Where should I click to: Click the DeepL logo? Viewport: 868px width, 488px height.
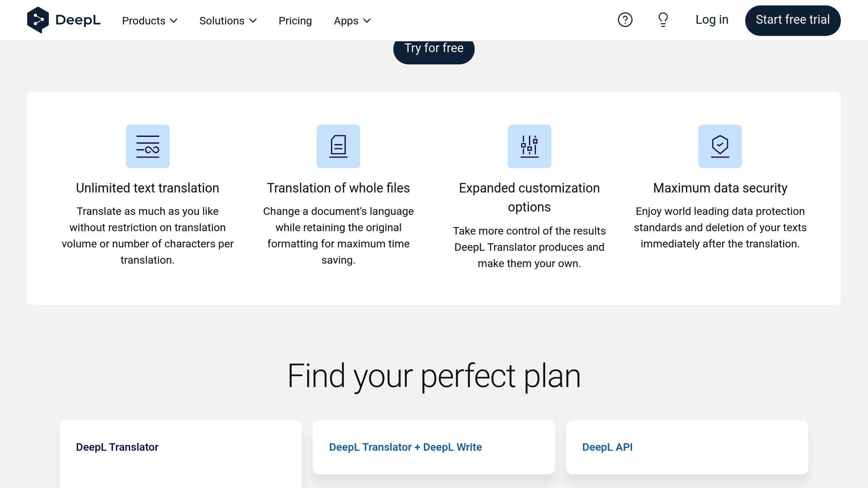[x=63, y=19]
